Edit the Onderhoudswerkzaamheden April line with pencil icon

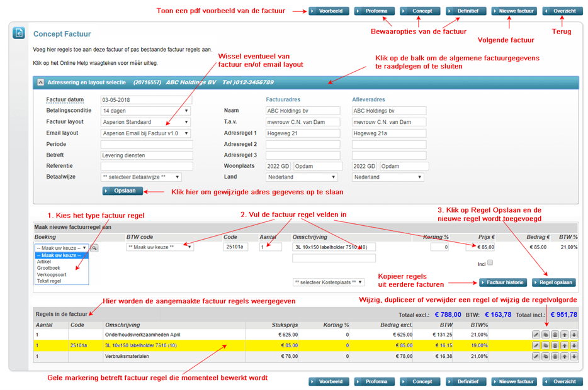click(x=536, y=335)
